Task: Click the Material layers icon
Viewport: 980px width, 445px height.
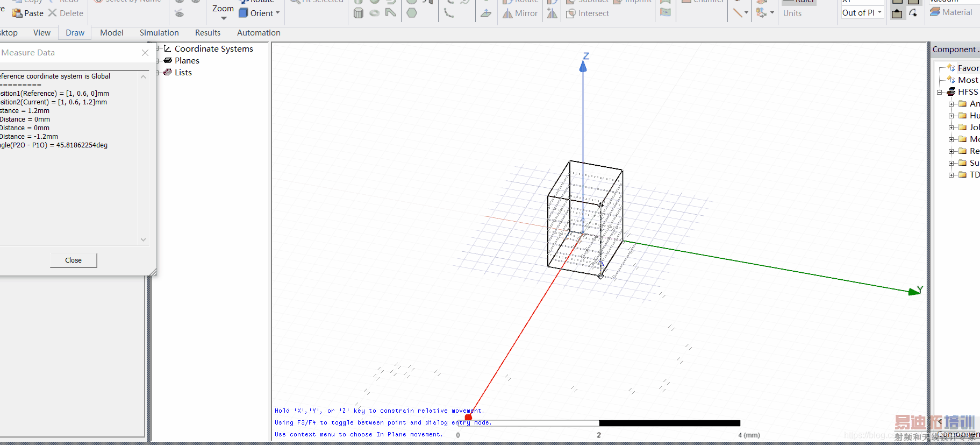Action: point(935,12)
